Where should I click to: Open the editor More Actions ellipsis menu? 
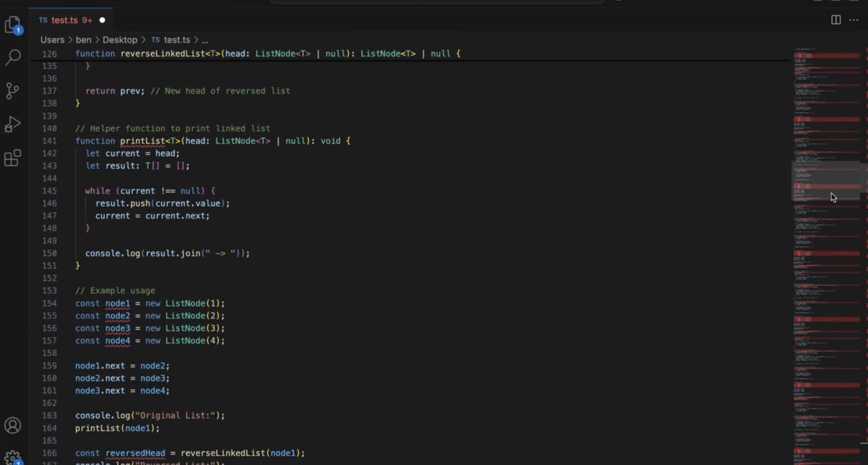point(854,19)
